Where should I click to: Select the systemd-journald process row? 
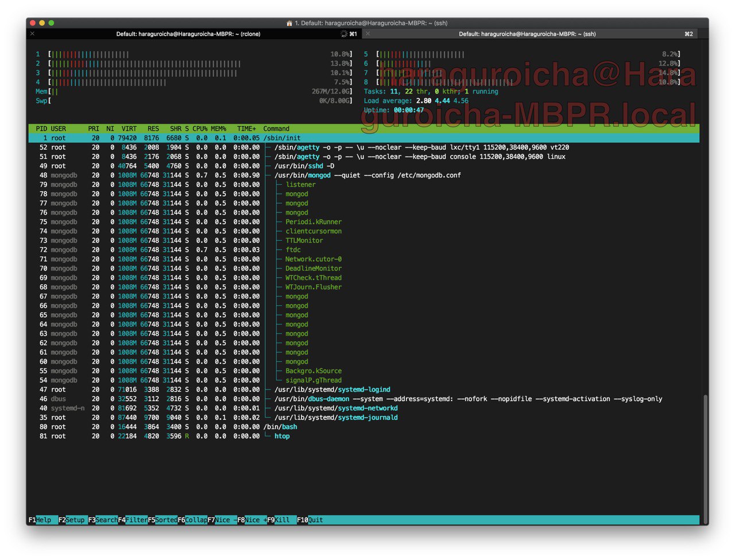pos(364,418)
